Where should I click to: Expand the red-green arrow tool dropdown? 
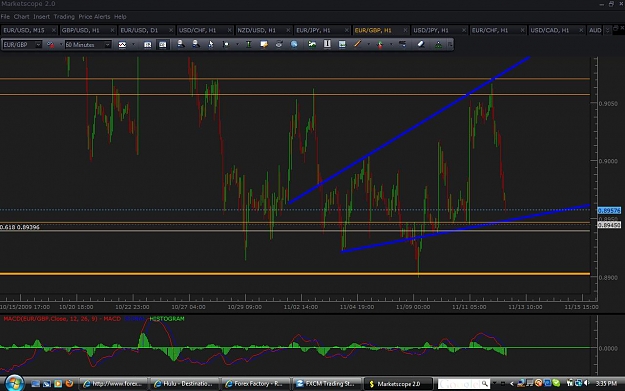click(391, 45)
